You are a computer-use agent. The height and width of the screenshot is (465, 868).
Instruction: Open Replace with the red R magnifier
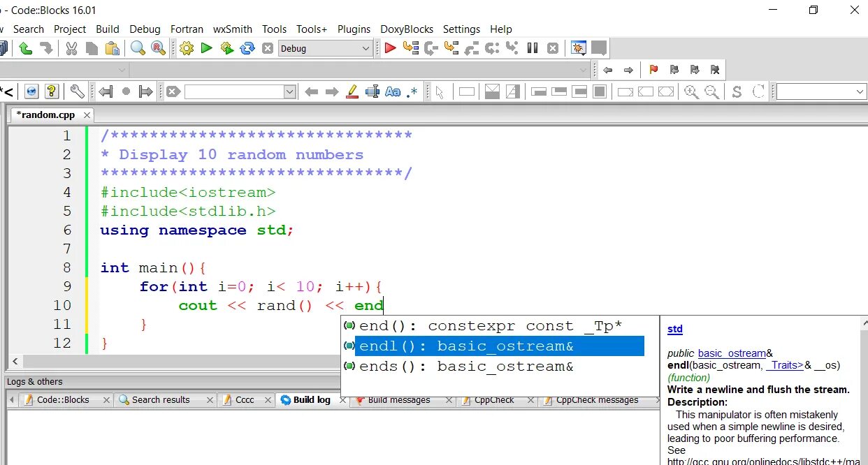(x=159, y=48)
